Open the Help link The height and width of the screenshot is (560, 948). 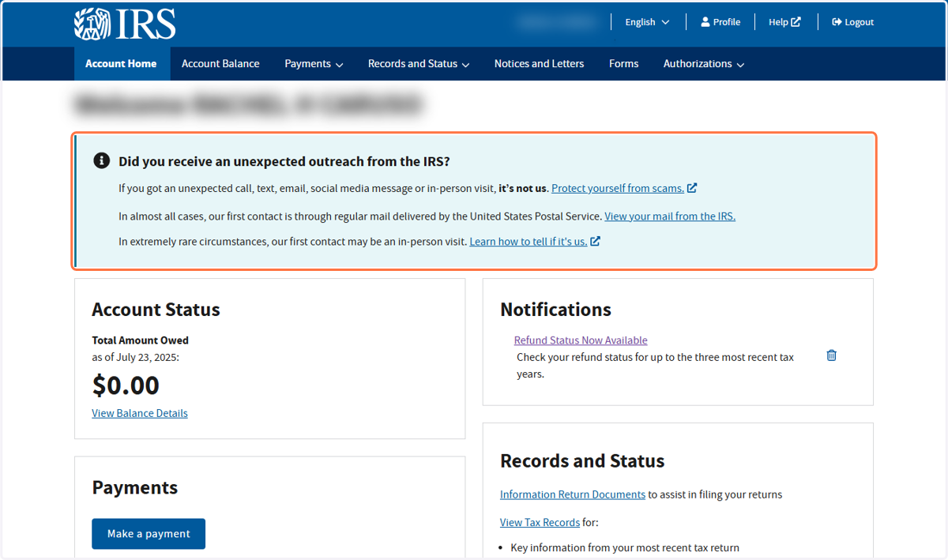784,22
